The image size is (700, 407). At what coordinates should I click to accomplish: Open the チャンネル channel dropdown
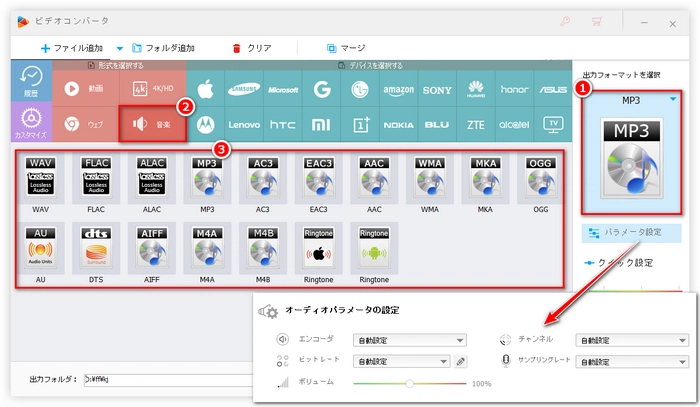pos(632,340)
